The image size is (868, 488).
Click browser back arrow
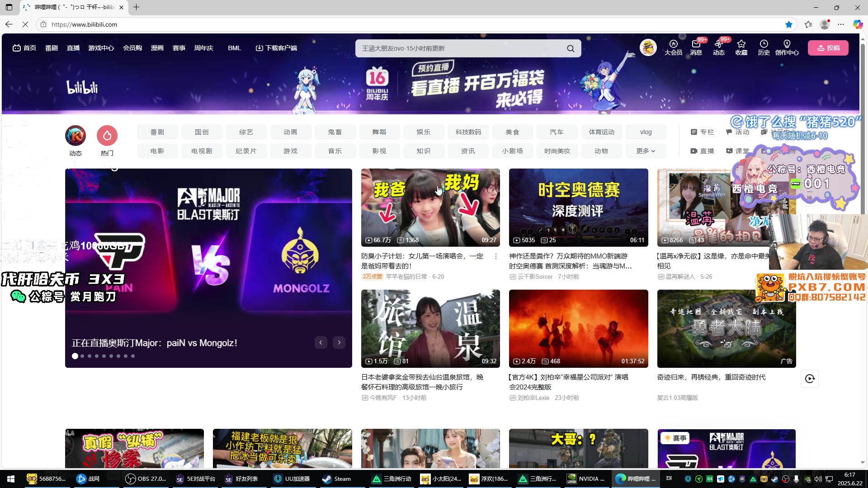[x=9, y=24]
